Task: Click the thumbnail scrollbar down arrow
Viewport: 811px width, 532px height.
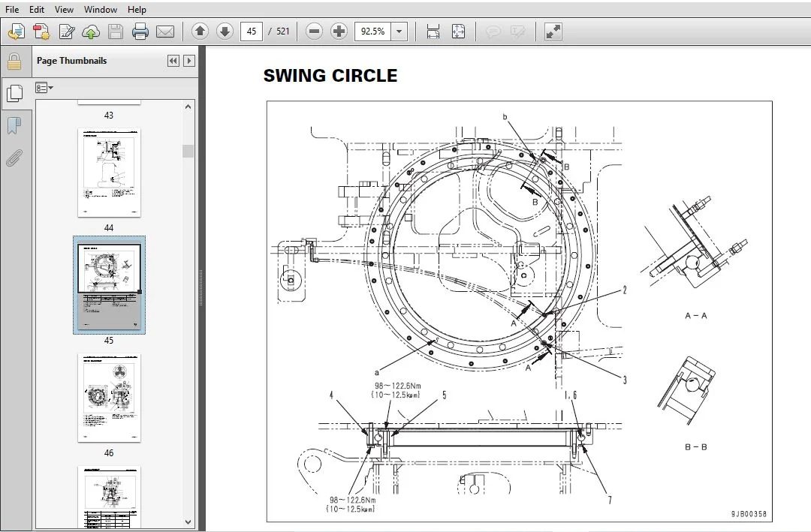Action: click(188, 522)
